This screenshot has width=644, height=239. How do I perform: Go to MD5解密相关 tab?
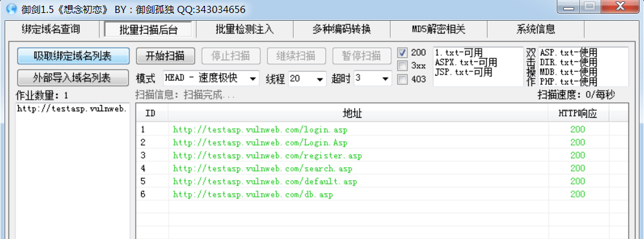438,29
